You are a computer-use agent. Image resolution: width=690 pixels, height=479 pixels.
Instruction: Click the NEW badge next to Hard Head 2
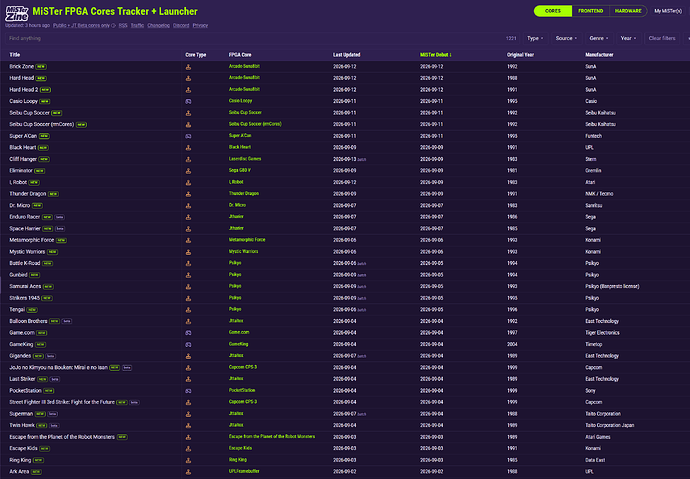[x=45, y=90]
